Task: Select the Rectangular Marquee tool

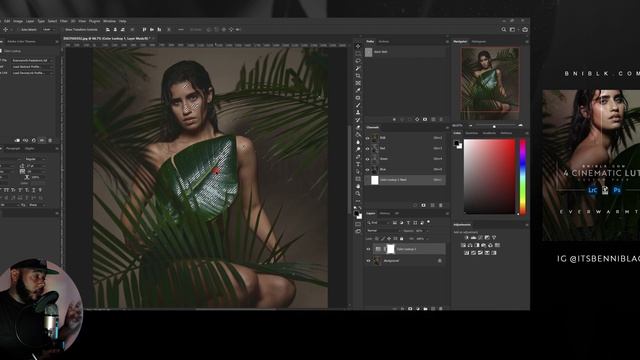Action: [358, 53]
